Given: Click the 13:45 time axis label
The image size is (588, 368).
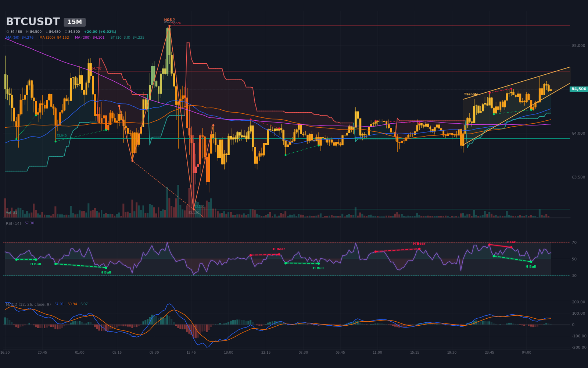Looking at the screenshot, I should [x=191, y=353].
